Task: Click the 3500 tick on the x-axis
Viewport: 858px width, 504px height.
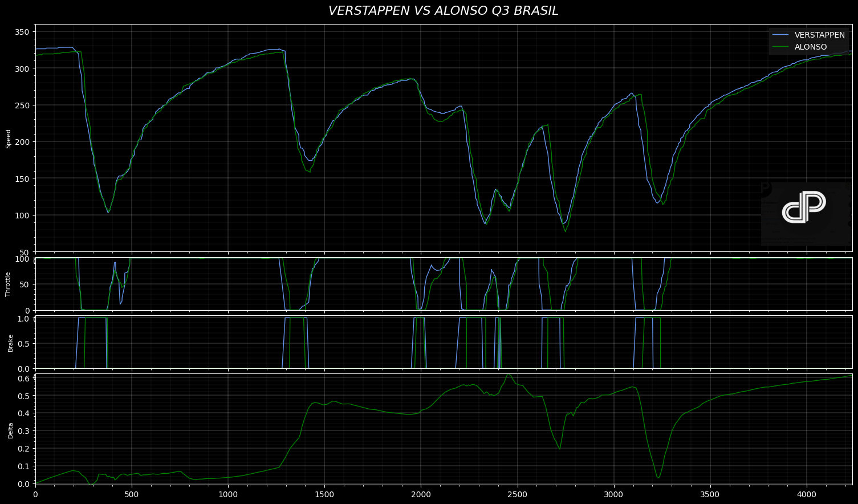Action: pos(710,494)
